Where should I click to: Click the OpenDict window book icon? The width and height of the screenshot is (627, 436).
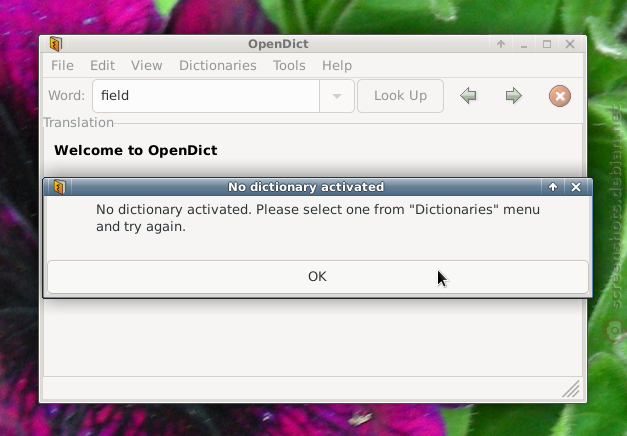[56, 44]
